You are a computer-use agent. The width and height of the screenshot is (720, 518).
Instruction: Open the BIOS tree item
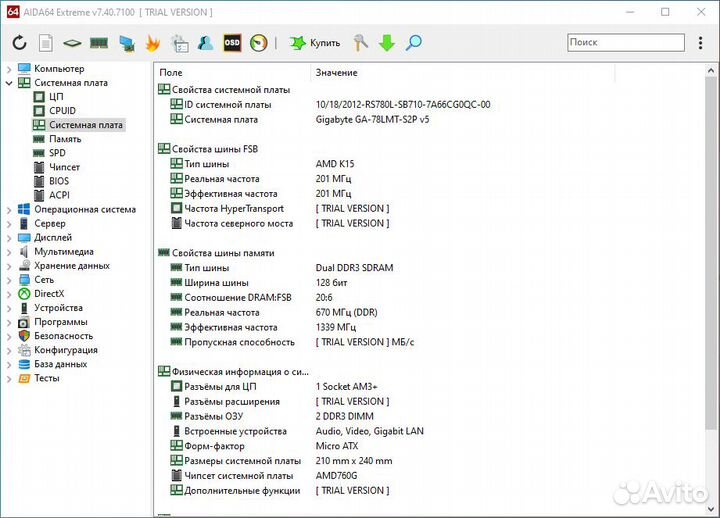(x=58, y=181)
